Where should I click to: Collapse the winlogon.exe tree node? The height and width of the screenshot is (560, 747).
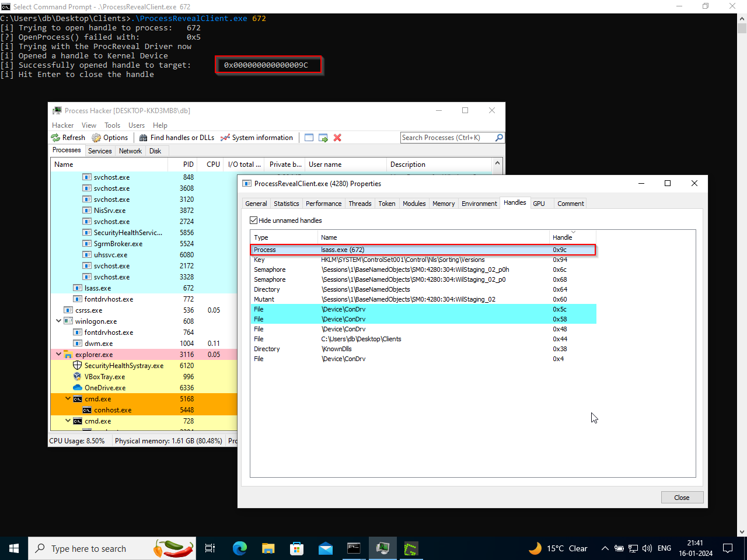(x=58, y=321)
